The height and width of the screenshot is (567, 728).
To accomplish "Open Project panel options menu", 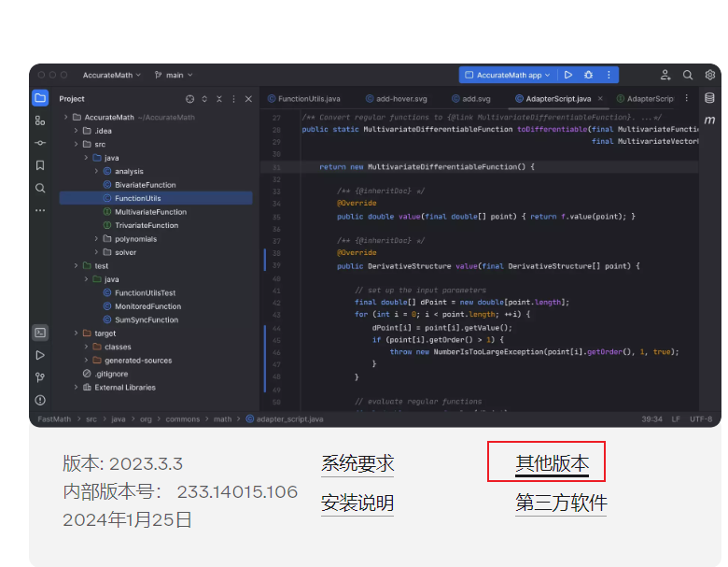I will [x=233, y=99].
